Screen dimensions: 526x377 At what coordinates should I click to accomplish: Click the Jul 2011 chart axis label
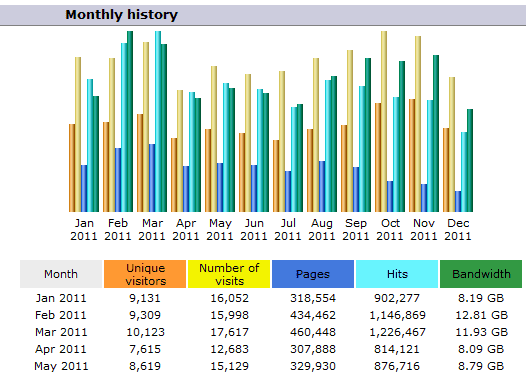click(x=288, y=229)
